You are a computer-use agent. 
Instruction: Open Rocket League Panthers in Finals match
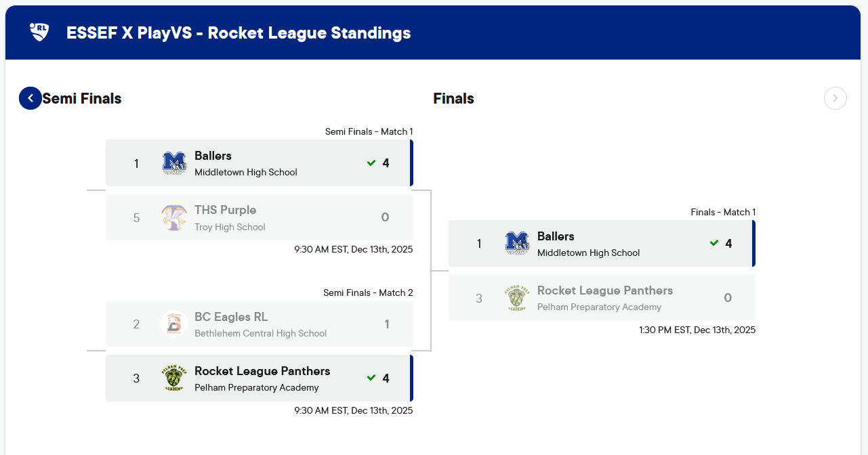pos(605,290)
